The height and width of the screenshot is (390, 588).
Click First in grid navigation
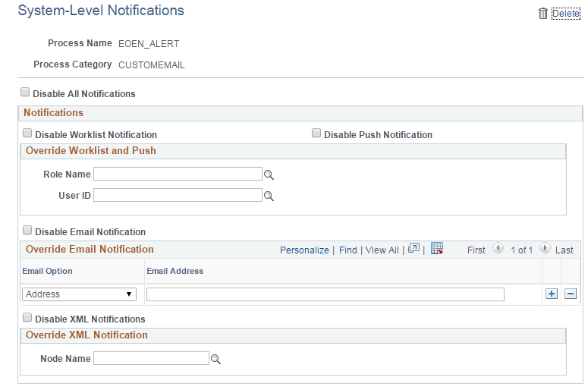coord(476,250)
